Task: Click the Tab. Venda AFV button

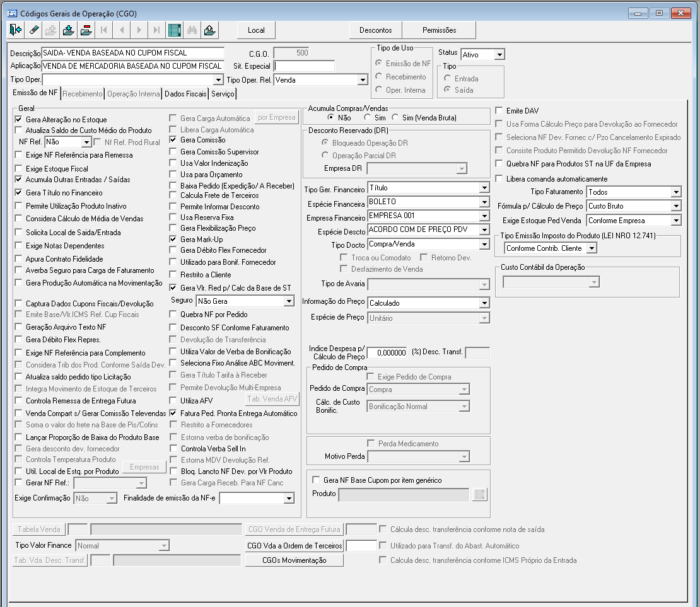Action: click(272, 399)
